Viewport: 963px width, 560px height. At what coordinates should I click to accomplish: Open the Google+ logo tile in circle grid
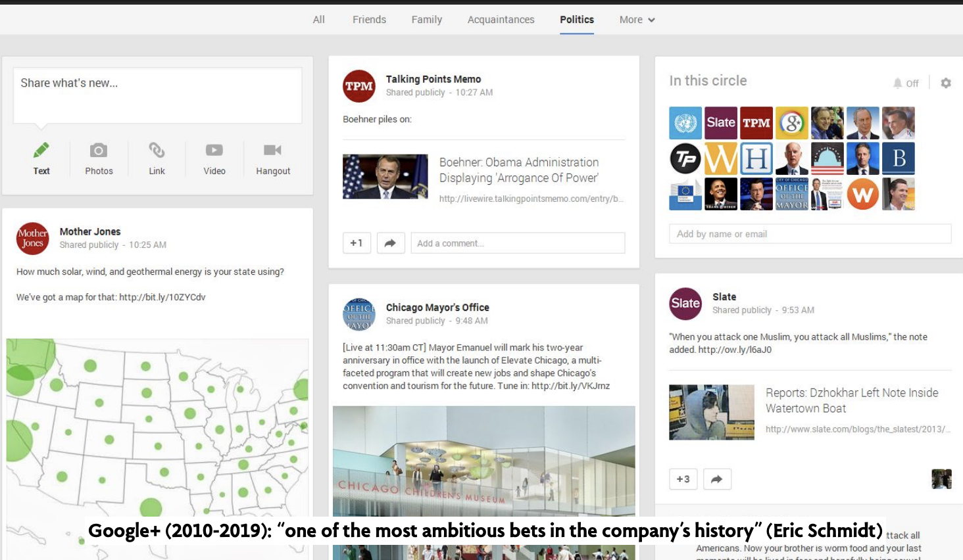tap(792, 123)
